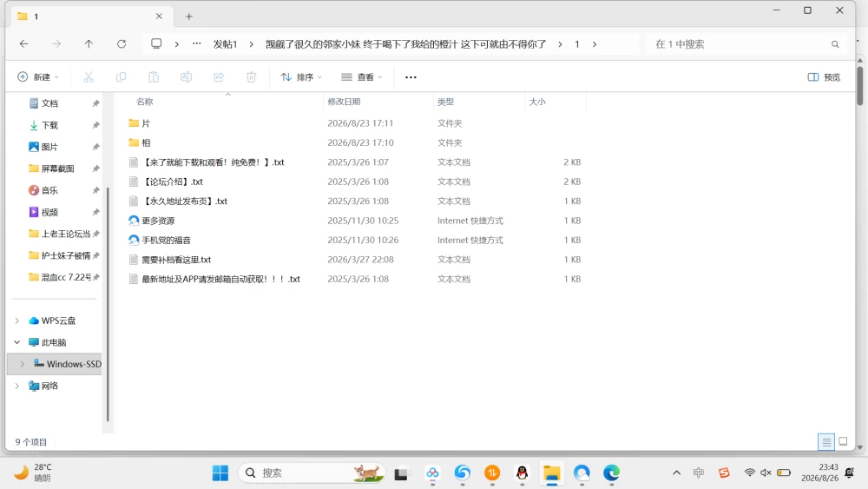Click the Paste clipboard icon
This screenshot has width=868, height=489.
coord(154,77)
